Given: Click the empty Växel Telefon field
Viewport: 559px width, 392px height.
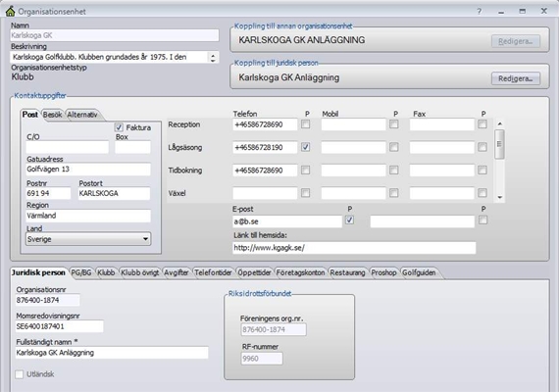Looking at the screenshot, I should click(265, 193).
